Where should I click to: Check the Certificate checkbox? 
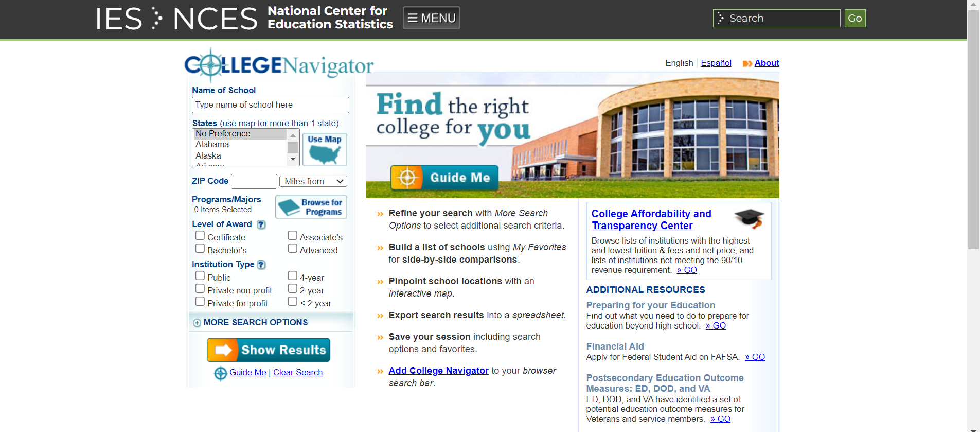pos(200,235)
